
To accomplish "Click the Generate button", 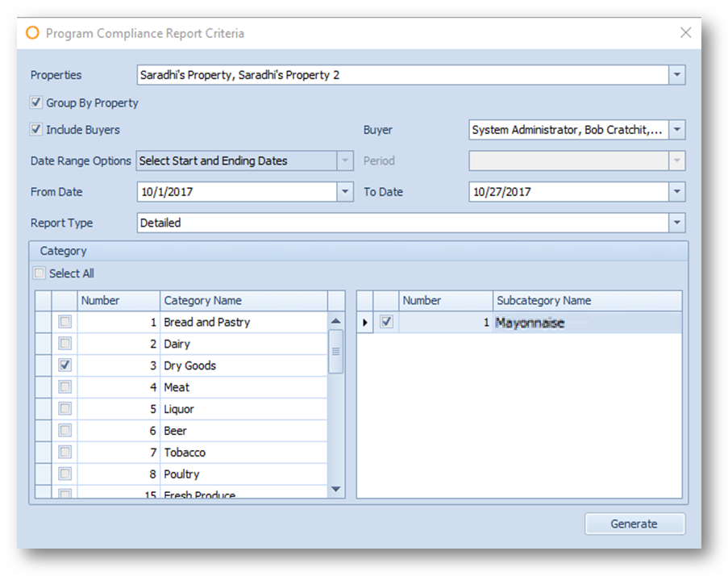I will pos(634,524).
